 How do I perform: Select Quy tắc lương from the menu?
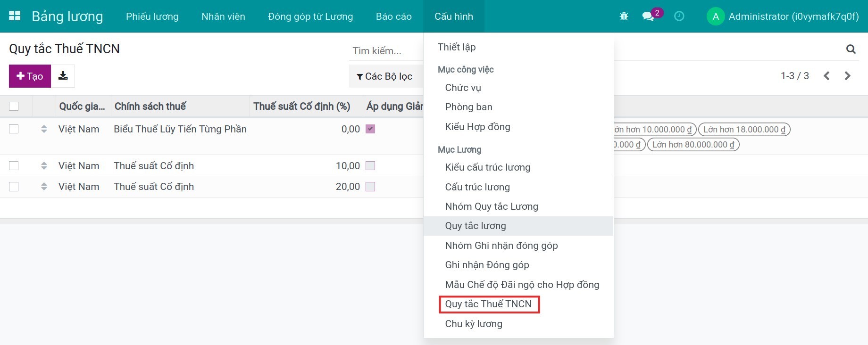coord(475,226)
